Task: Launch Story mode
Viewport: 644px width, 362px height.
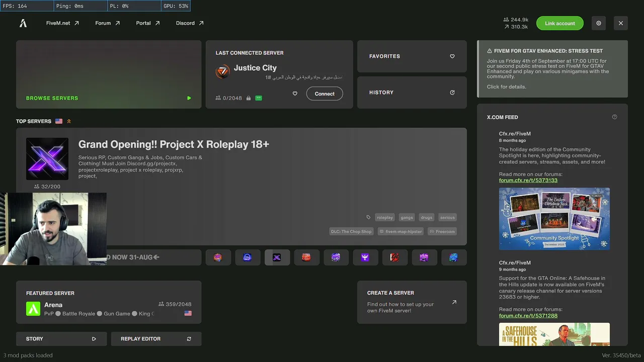Action: (x=61, y=339)
